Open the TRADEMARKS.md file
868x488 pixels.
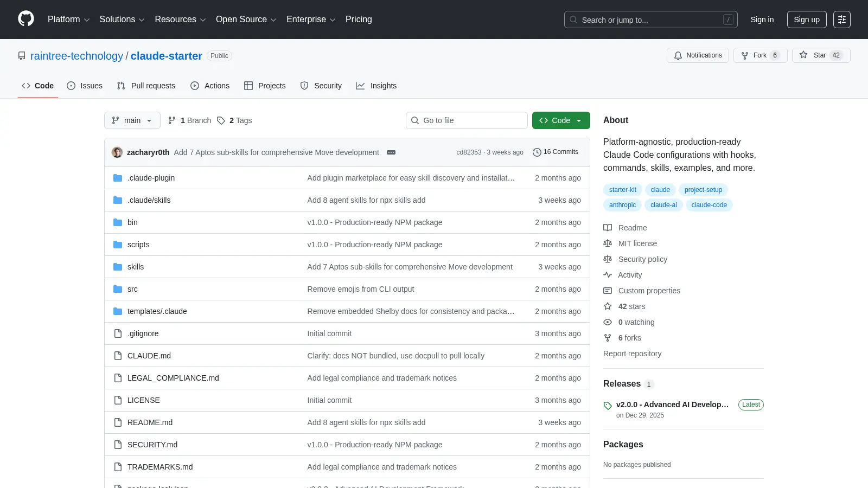coord(160,467)
